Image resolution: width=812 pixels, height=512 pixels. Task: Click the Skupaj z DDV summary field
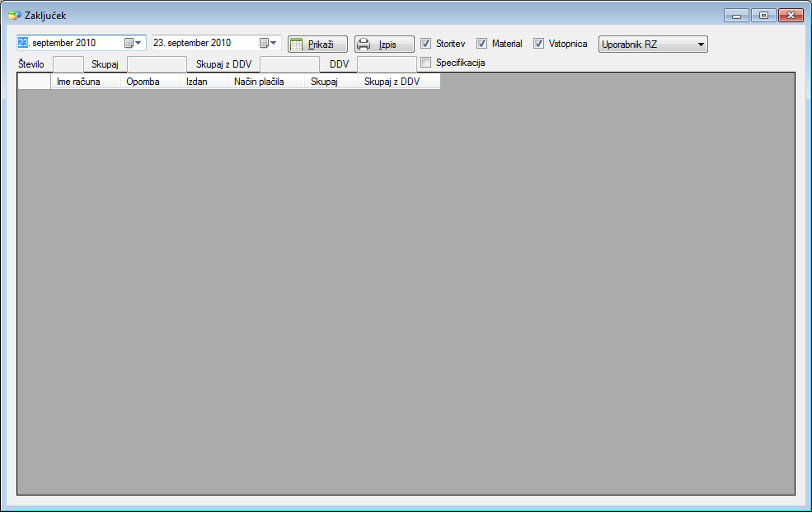[x=289, y=64]
